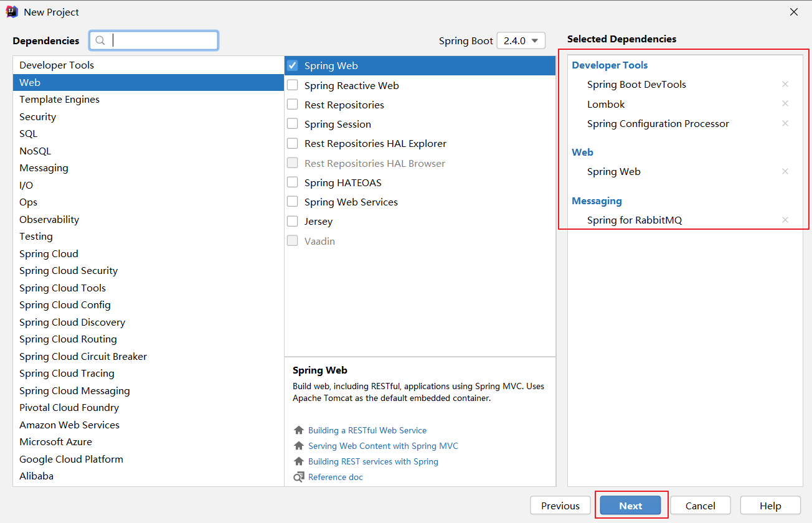This screenshot has height=523, width=812.
Task: Click home icon beside Building REST services
Action: pos(299,461)
